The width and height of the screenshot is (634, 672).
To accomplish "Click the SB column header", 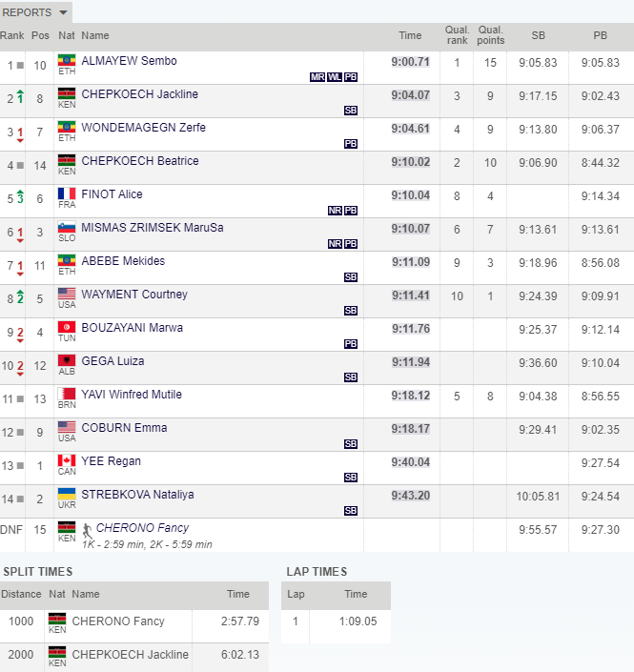I will pos(539,35).
